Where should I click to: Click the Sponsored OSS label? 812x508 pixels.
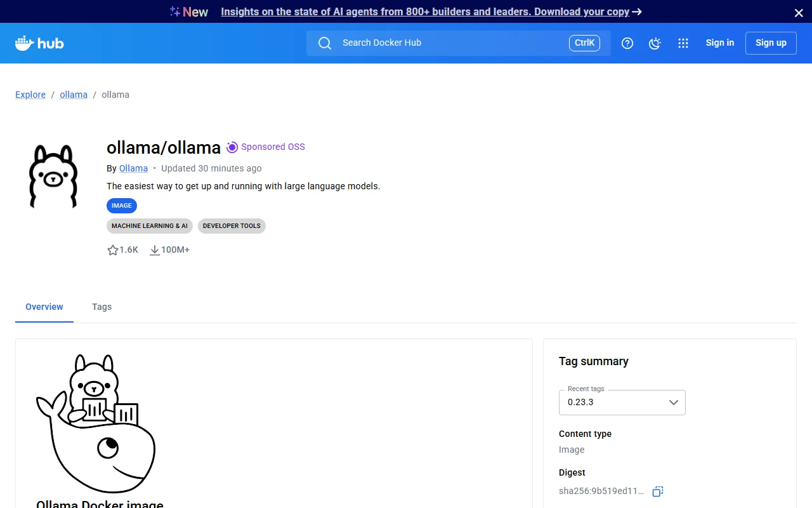[273, 147]
